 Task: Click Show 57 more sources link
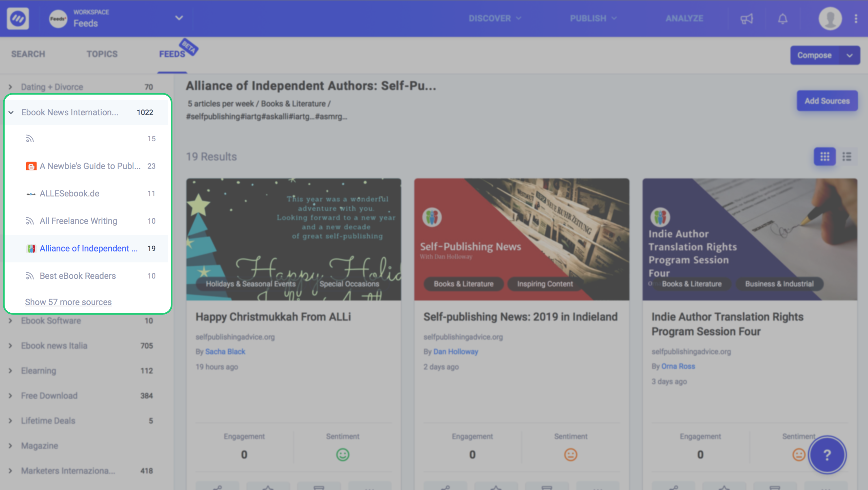click(x=68, y=302)
